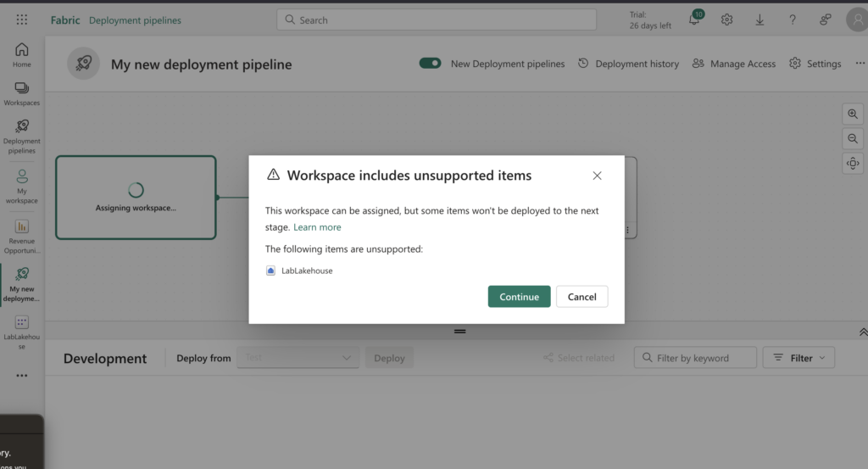Click Fabric brand link
Image resolution: width=868 pixels, height=469 pixels.
pyautogui.click(x=65, y=20)
